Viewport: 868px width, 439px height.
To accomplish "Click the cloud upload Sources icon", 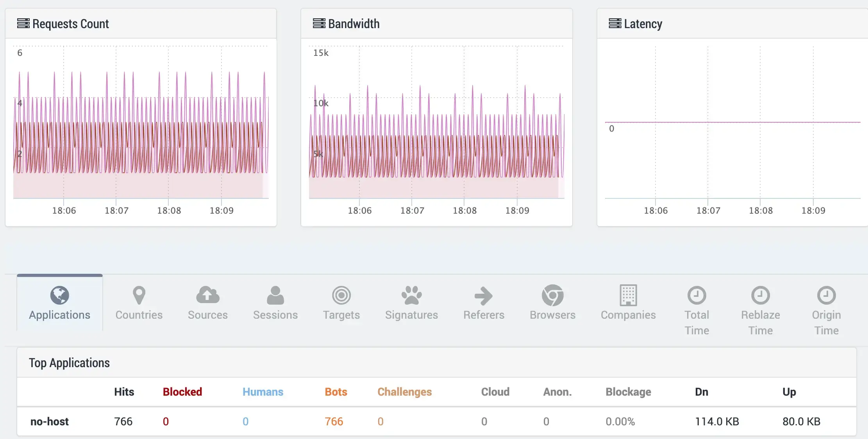I will (208, 295).
